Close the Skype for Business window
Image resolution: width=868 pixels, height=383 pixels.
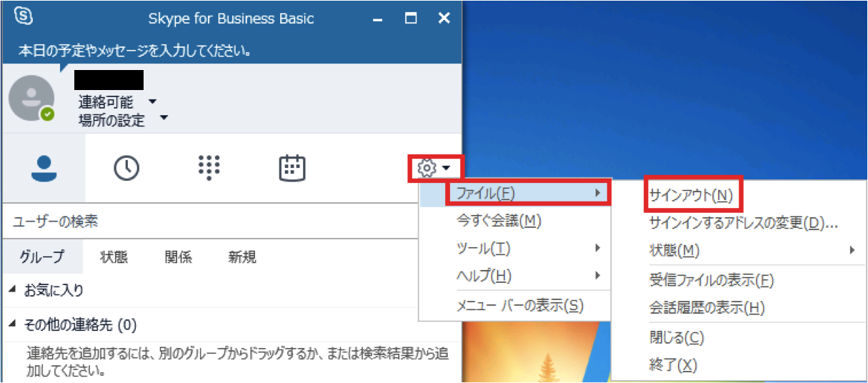pyautogui.click(x=444, y=19)
